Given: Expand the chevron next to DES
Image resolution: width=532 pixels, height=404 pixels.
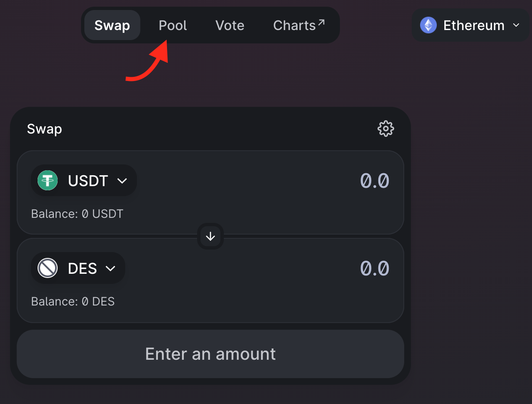Looking at the screenshot, I should pos(111,268).
